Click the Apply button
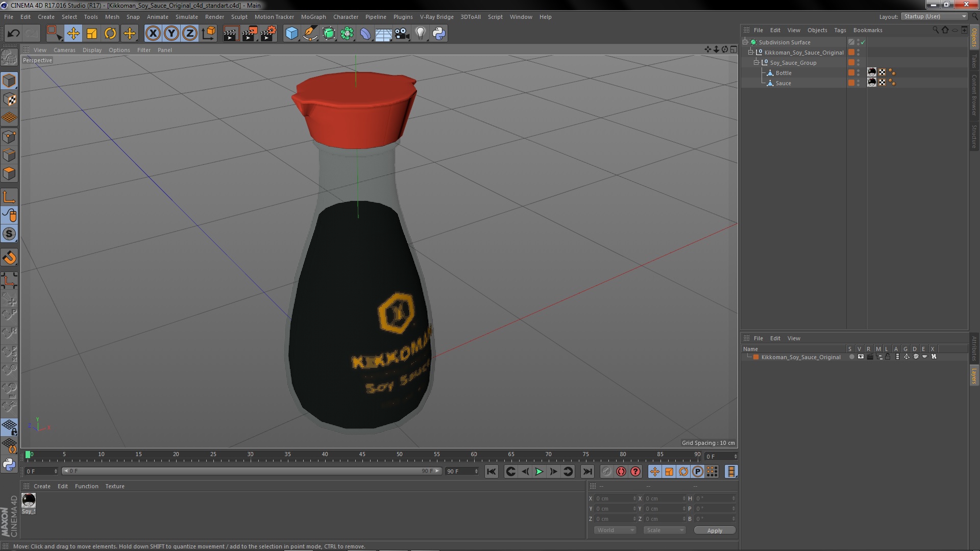This screenshot has width=980, height=551. 714,531
